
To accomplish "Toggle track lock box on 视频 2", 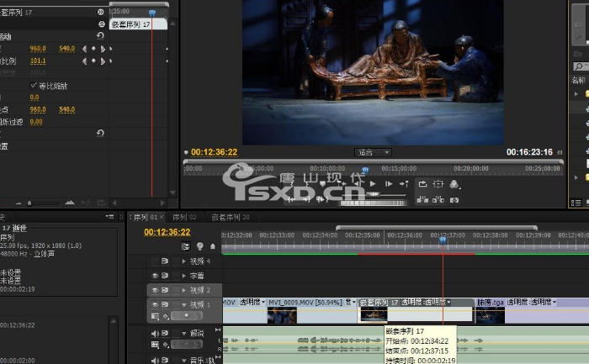I will 176,290.
